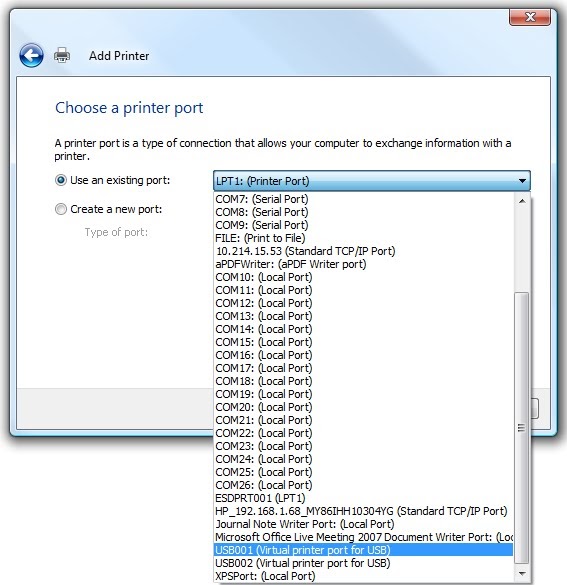Select the Use an existing port radio button
Screen dimensions: 567x585
pyautogui.click(x=61, y=180)
